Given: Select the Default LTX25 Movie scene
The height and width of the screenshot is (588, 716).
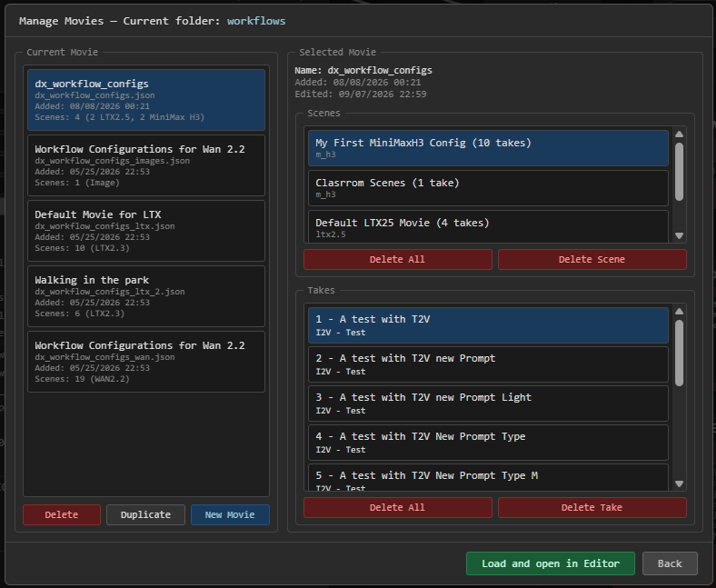Looking at the screenshot, I should pyautogui.click(x=488, y=226).
